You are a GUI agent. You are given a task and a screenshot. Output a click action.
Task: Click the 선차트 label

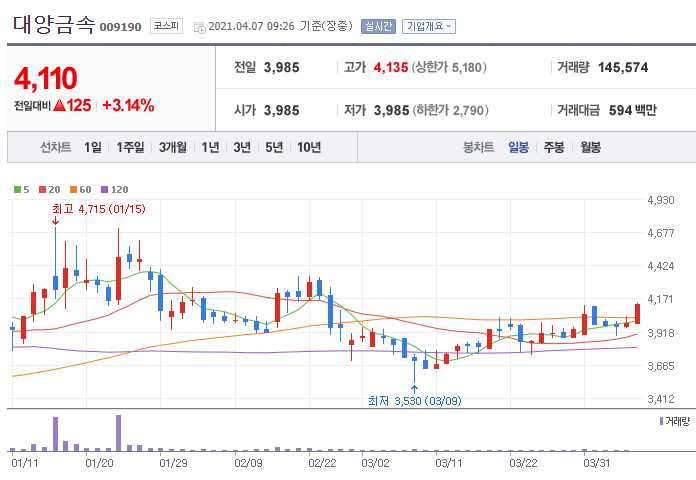pos(55,147)
